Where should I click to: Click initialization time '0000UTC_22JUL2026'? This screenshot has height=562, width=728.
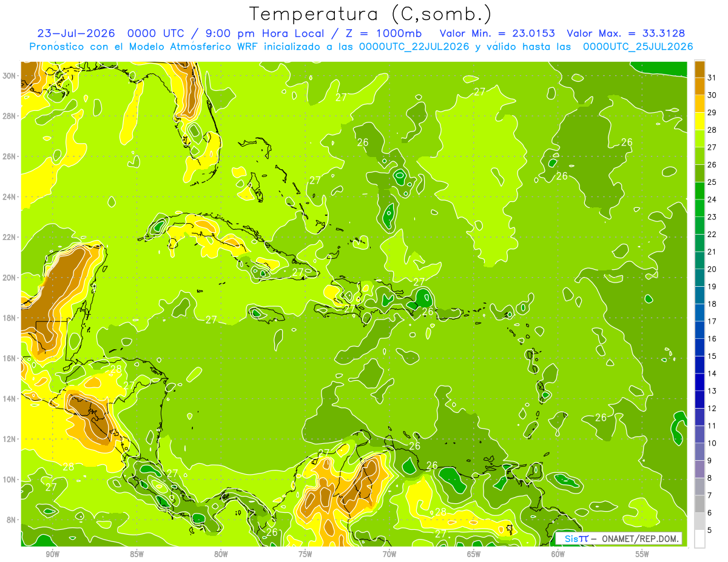tap(414, 47)
